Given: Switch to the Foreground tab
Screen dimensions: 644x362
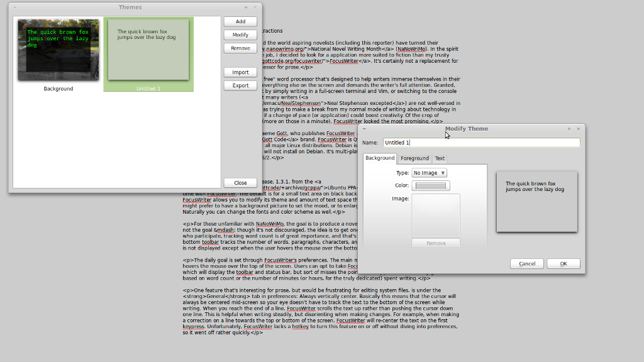Looking at the screenshot, I should [x=414, y=158].
